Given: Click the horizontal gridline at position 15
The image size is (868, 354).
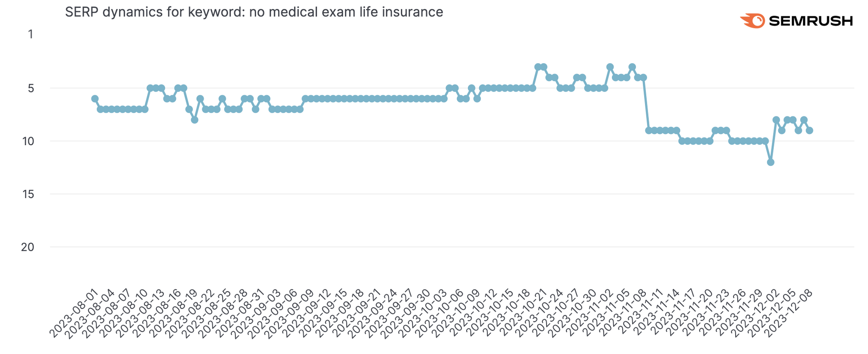Looking at the screenshot, I should [430, 194].
